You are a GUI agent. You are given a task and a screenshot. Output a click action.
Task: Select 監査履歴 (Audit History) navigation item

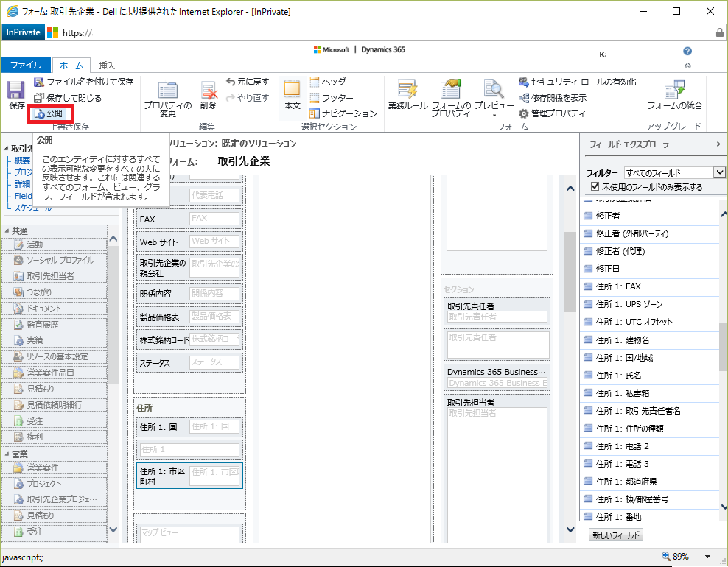55,325
